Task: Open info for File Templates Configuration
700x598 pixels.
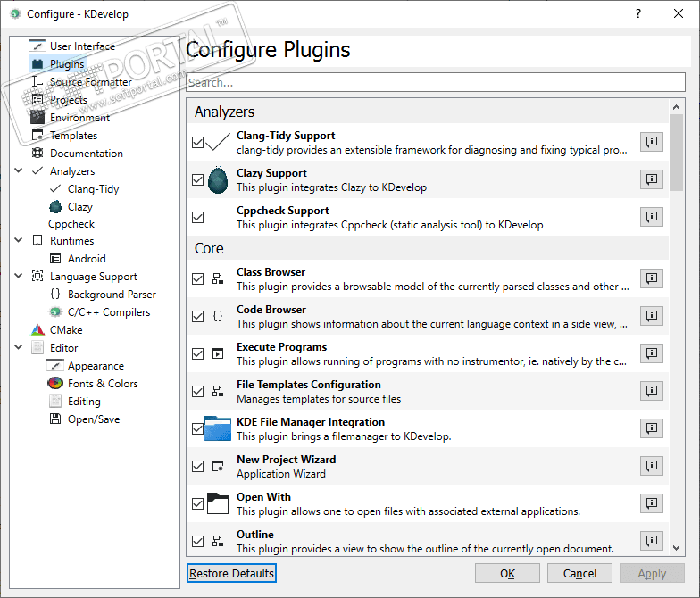Action: pyautogui.click(x=652, y=391)
